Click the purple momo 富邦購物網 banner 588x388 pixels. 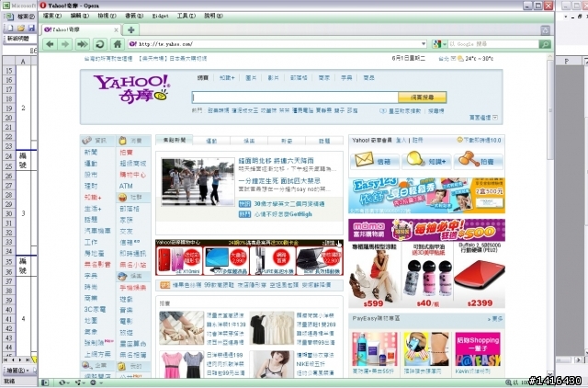(426, 230)
